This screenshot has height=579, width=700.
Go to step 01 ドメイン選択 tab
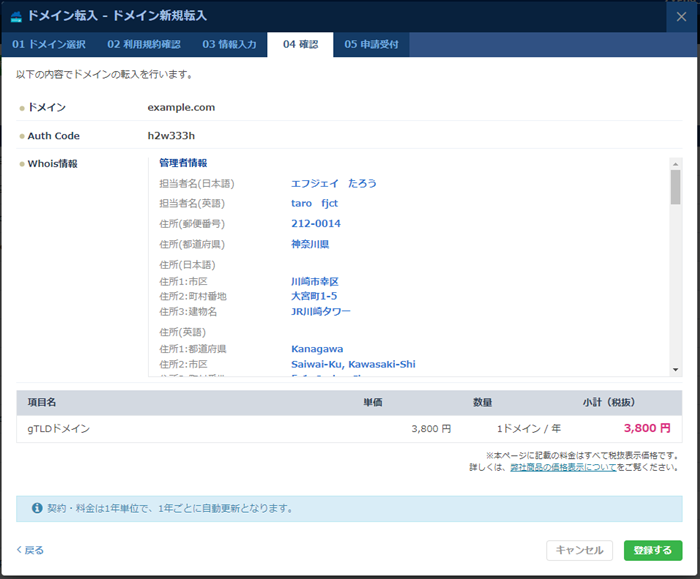click(49, 44)
